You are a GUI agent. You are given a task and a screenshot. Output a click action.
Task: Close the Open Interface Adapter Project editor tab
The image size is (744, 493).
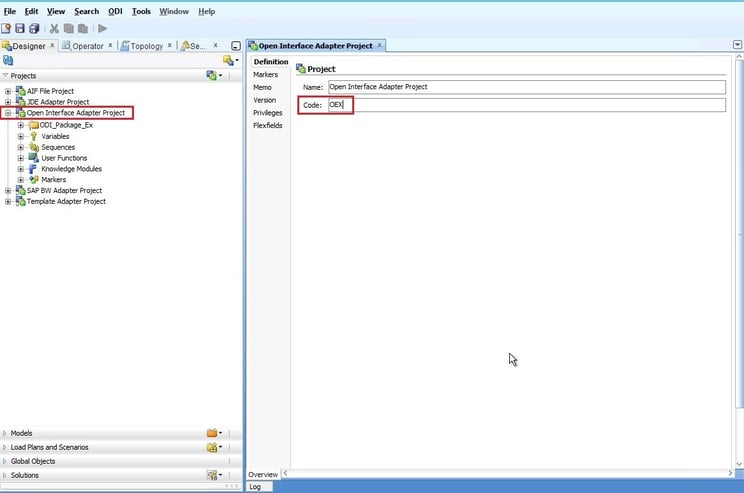[380, 46]
